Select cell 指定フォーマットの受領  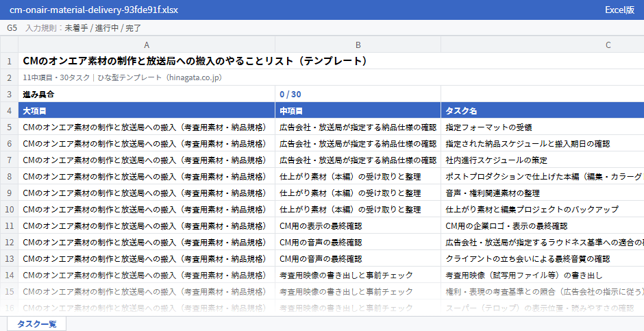[543, 127]
